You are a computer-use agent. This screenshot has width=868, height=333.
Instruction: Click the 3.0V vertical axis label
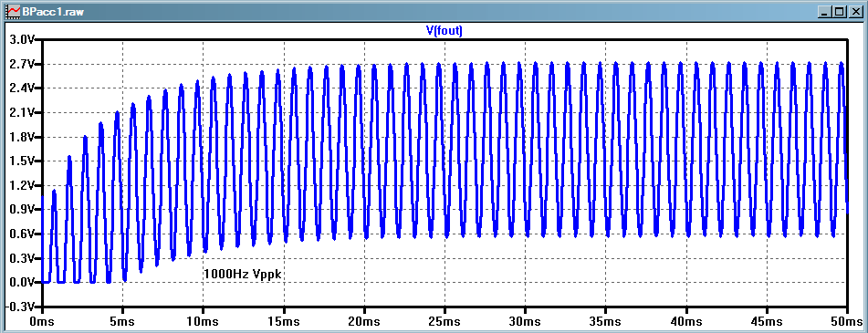click(21, 40)
